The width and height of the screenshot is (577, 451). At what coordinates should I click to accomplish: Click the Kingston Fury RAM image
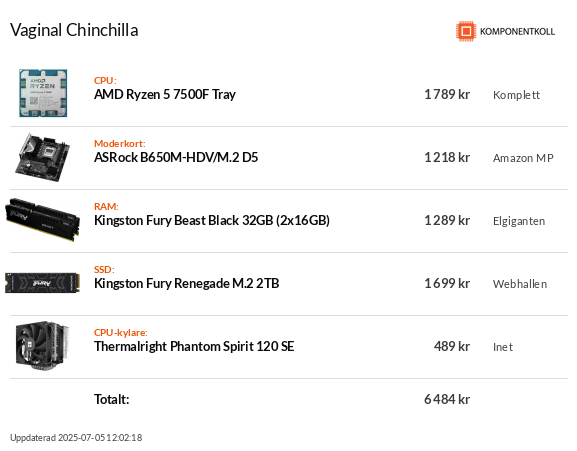tap(42, 220)
